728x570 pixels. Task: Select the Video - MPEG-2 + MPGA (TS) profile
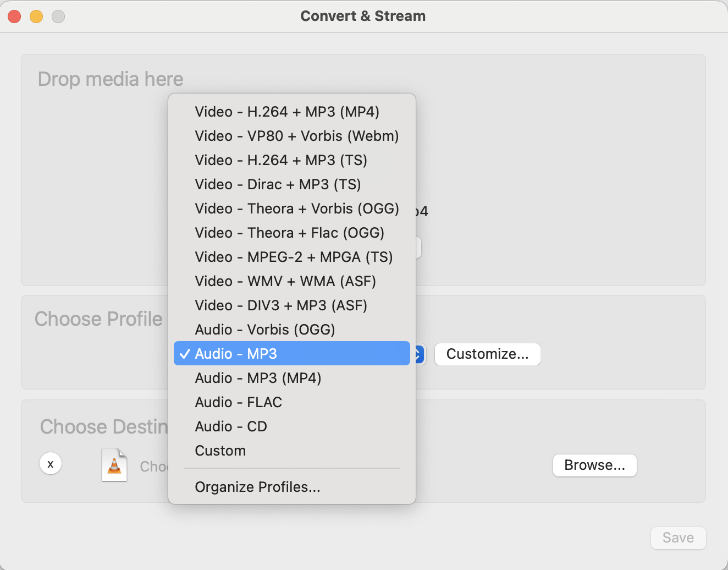[294, 257]
